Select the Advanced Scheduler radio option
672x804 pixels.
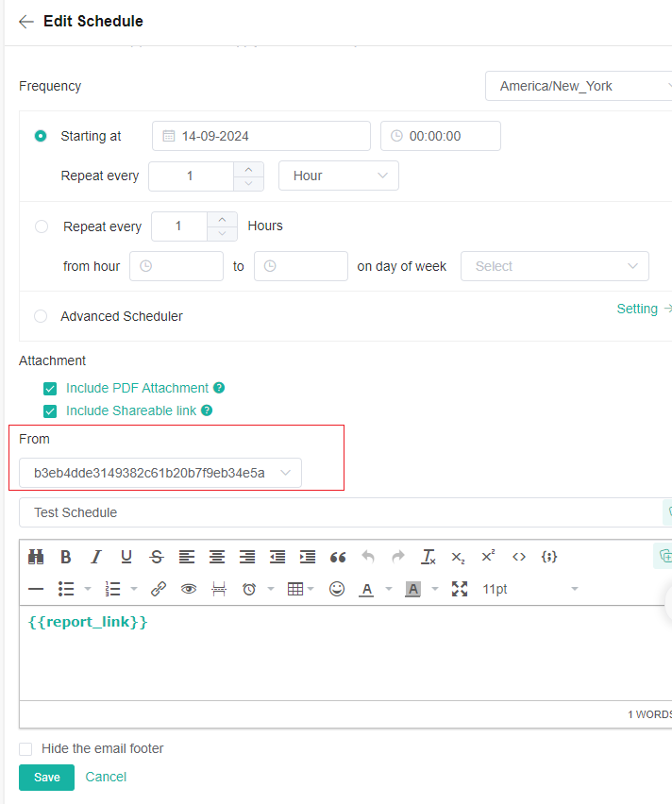click(41, 316)
